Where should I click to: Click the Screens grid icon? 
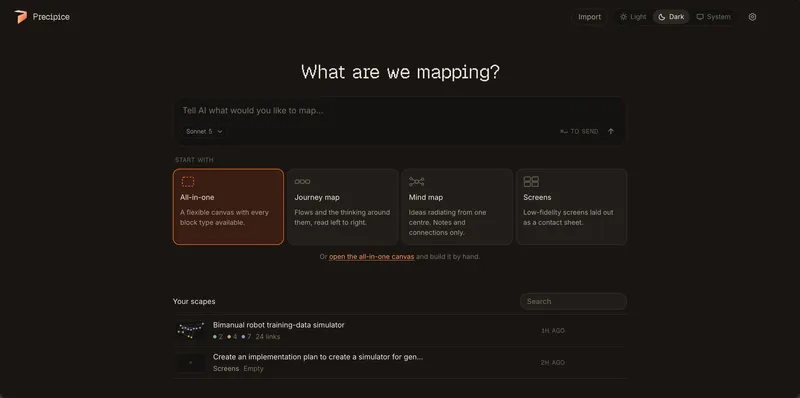tap(531, 182)
